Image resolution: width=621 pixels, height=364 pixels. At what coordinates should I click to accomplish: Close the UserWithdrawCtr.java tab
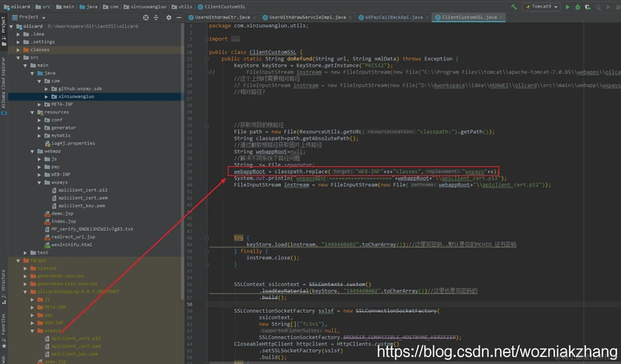(x=255, y=17)
